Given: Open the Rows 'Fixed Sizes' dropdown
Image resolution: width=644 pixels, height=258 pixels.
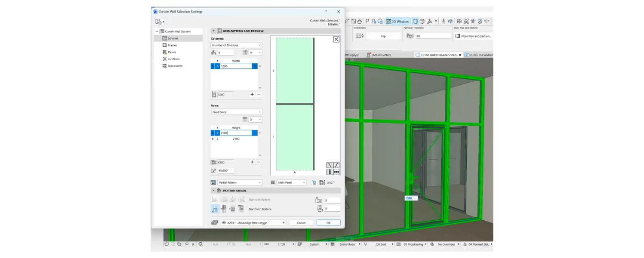Looking at the screenshot, I should coord(236,112).
